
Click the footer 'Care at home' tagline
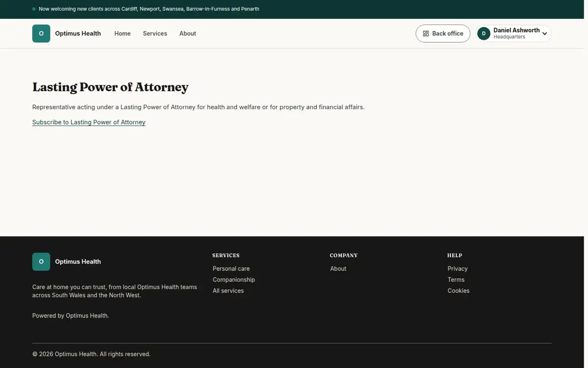[115, 291]
